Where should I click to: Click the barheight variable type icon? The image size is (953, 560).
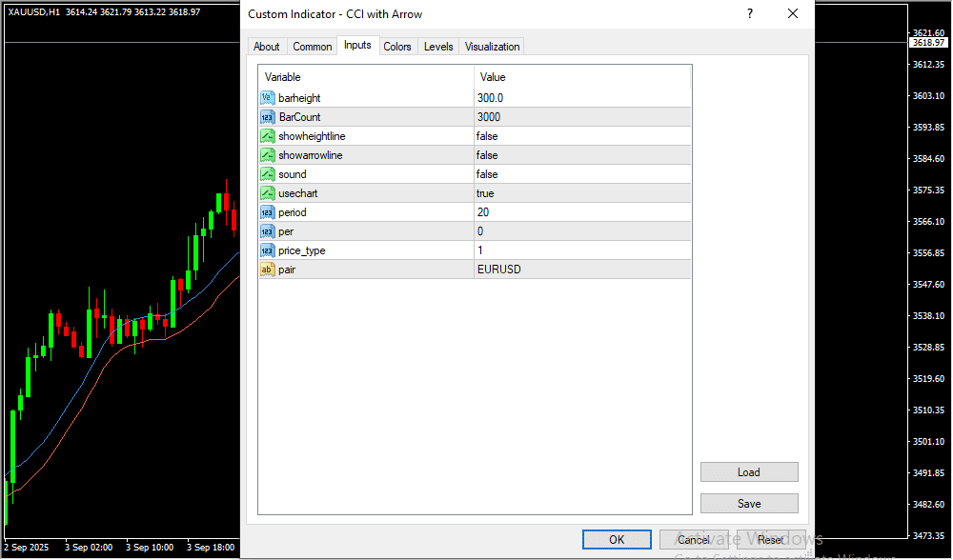(268, 98)
